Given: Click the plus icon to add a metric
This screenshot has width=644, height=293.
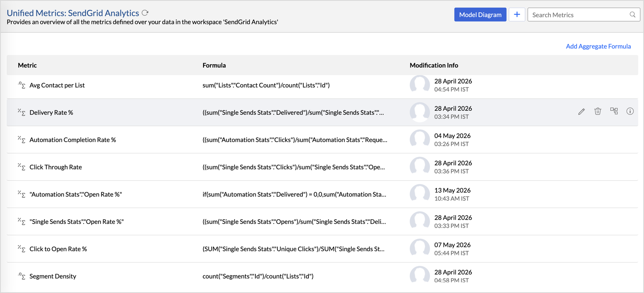Looking at the screenshot, I should (x=517, y=14).
